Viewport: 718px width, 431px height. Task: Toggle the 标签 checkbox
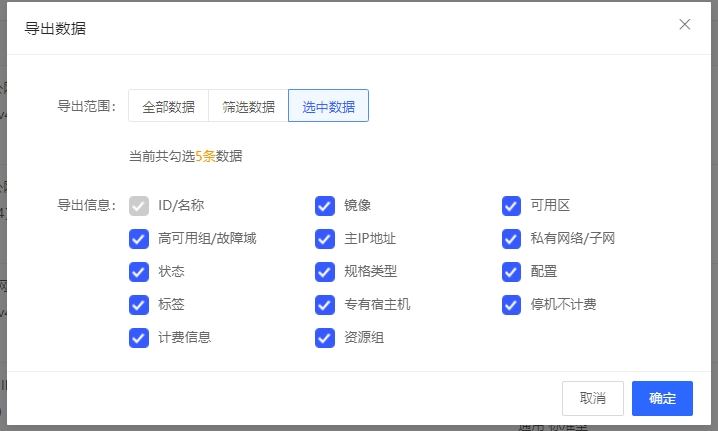[x=139, y=305]
